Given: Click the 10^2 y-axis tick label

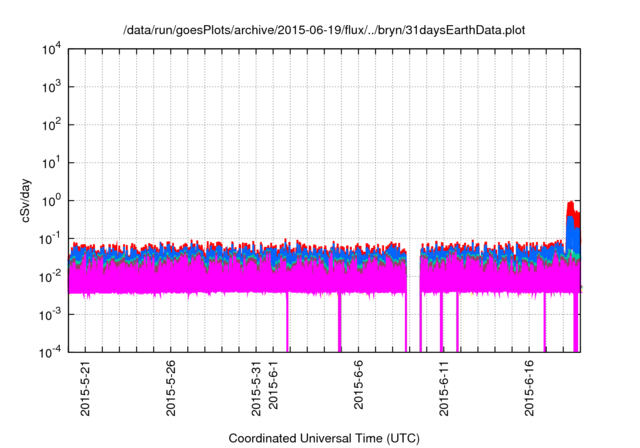Looking at the screenshot, I should [51, 125].
